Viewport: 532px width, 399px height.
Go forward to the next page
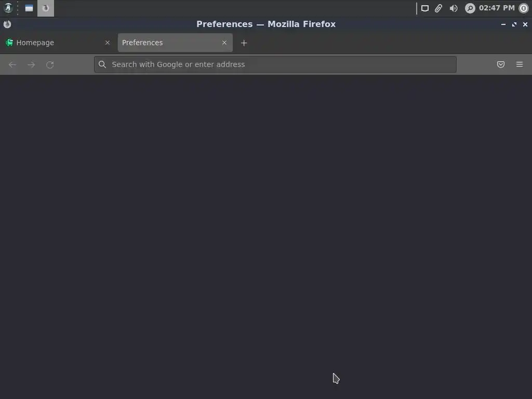(x=31, y=64)
